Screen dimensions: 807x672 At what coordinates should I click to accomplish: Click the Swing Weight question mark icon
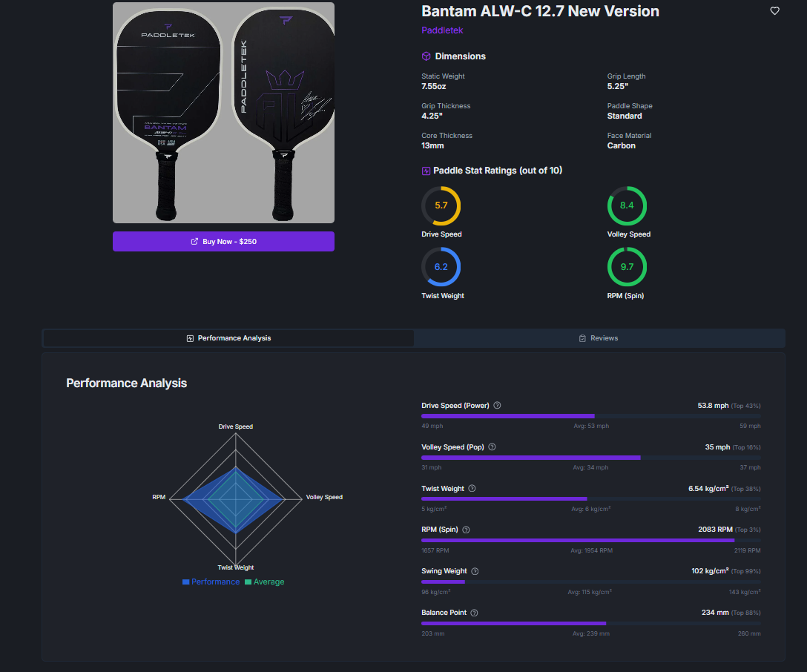pyautogui.click(x=475, y=571)
